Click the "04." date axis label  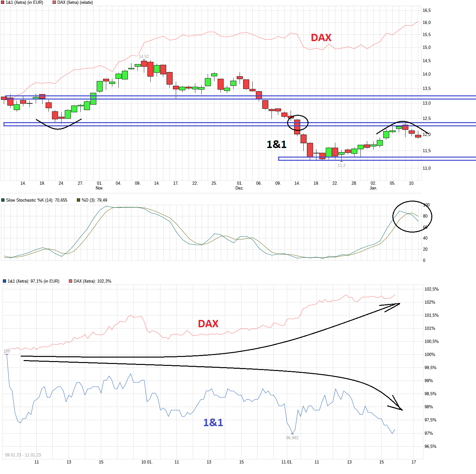pyautogui.click(x=118, y=183)
